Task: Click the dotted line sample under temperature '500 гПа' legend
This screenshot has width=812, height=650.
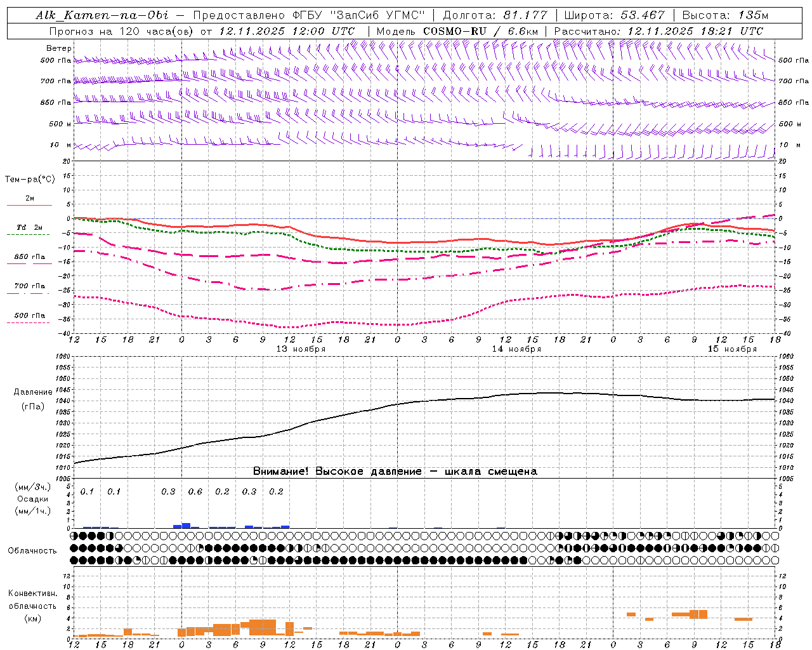Action: [x=28, y=322]
